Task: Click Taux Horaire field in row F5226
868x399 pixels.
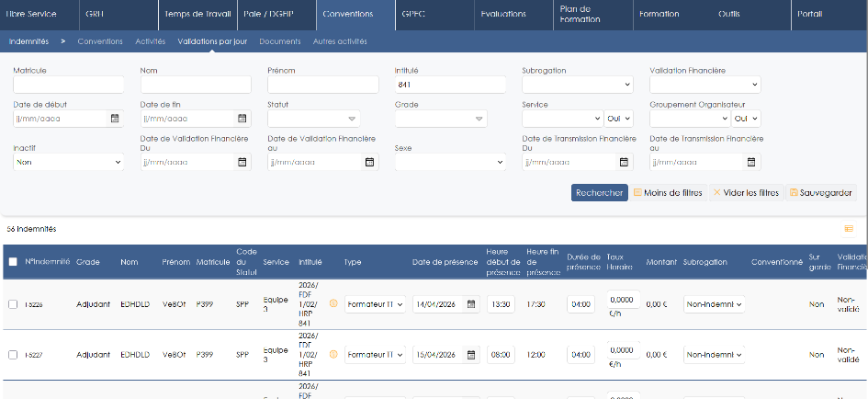Action: [624, 300]
